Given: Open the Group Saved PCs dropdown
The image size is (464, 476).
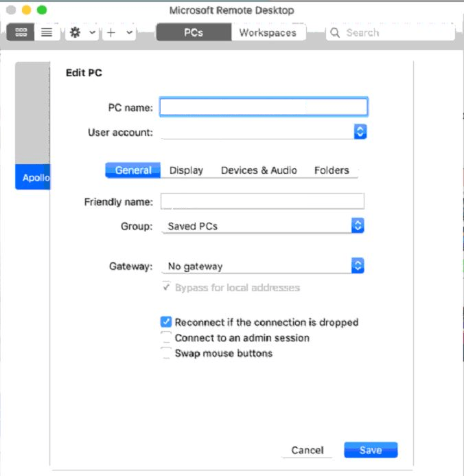Looking at the screenshot, I should (x=263, y=226).
